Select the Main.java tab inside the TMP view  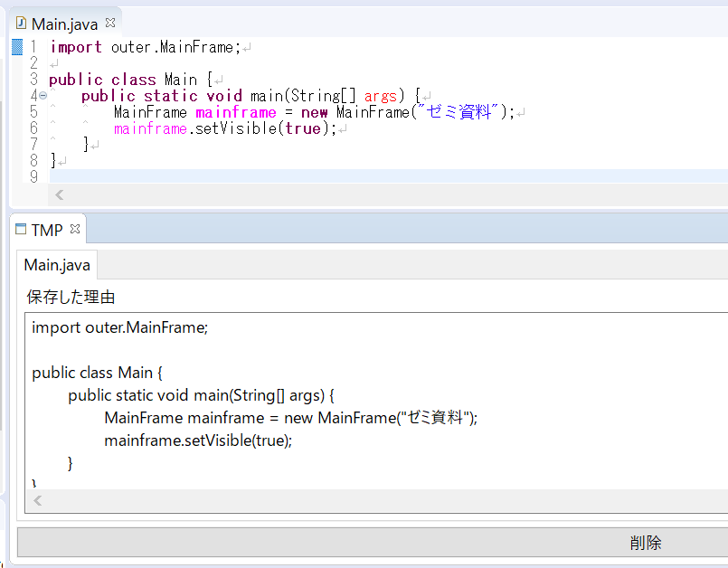pos(57,265)
